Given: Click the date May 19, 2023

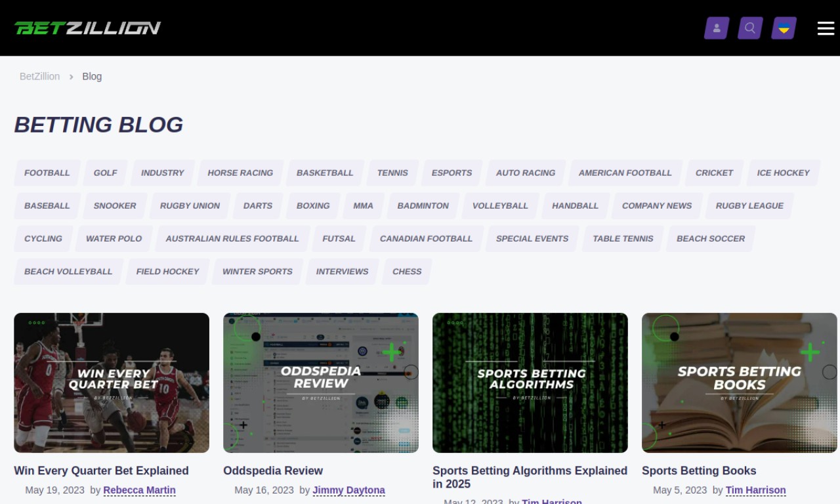Looking at the screenshot, I should (55, 490).
